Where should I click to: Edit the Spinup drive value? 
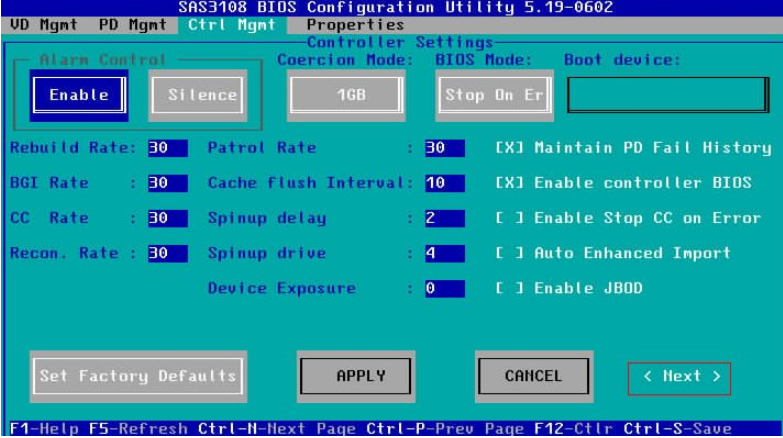pyautogui.click(x=444, y=253)
